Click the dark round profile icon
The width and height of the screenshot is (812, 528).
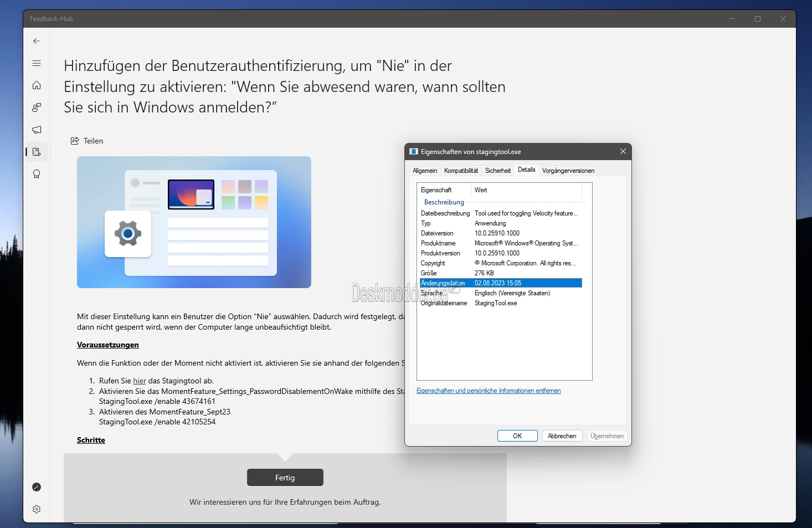click(x=37, y=487)
